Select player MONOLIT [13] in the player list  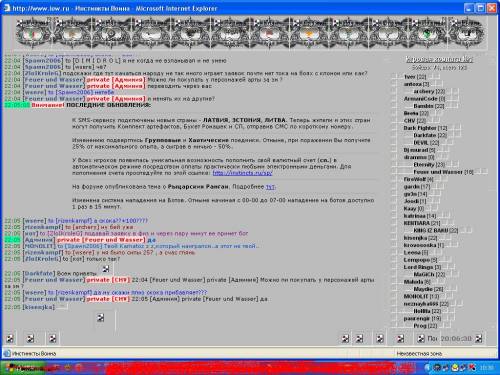(421, 297)
